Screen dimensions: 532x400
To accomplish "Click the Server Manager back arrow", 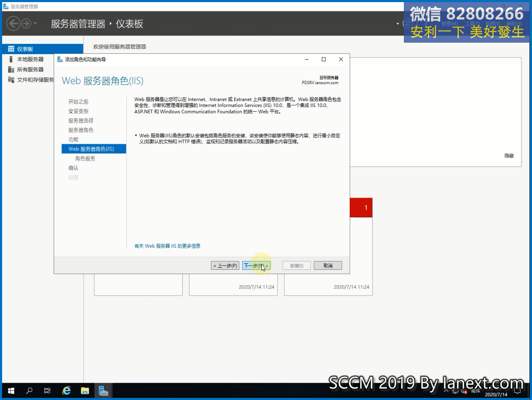I will pyautogui.click(x=14, y=23).
